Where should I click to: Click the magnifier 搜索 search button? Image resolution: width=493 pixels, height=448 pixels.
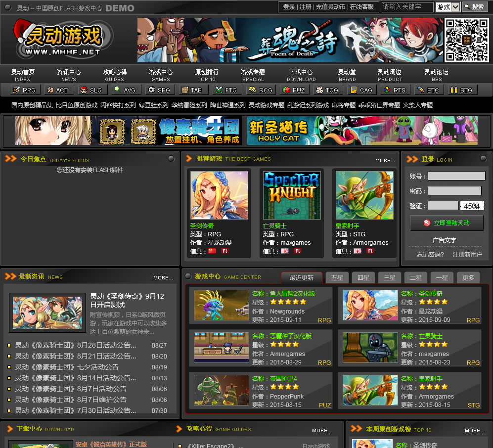[x=474, y=6]
